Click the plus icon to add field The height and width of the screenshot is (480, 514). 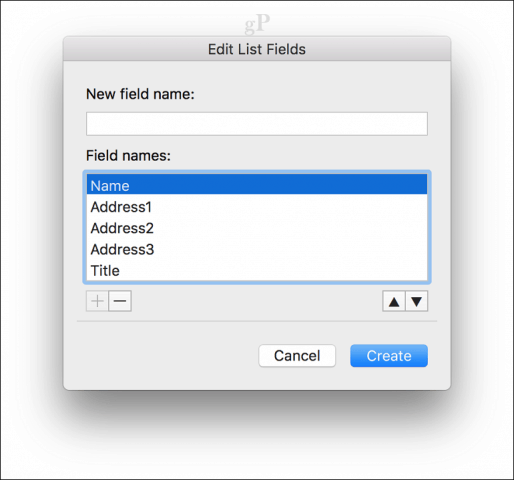pos(97,301)
